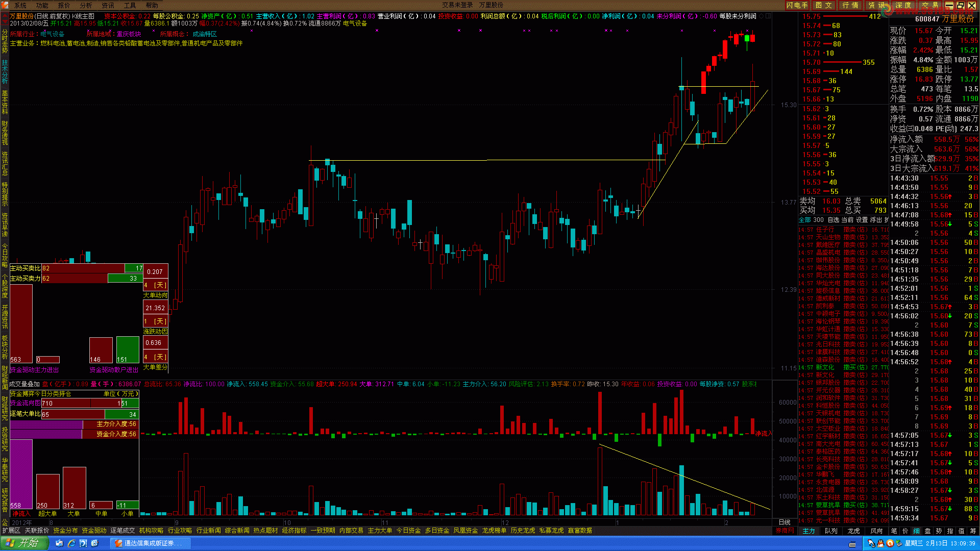Switch to the 内部交易 bottom tab
The image size is (980, 551).
coord(351,531)
